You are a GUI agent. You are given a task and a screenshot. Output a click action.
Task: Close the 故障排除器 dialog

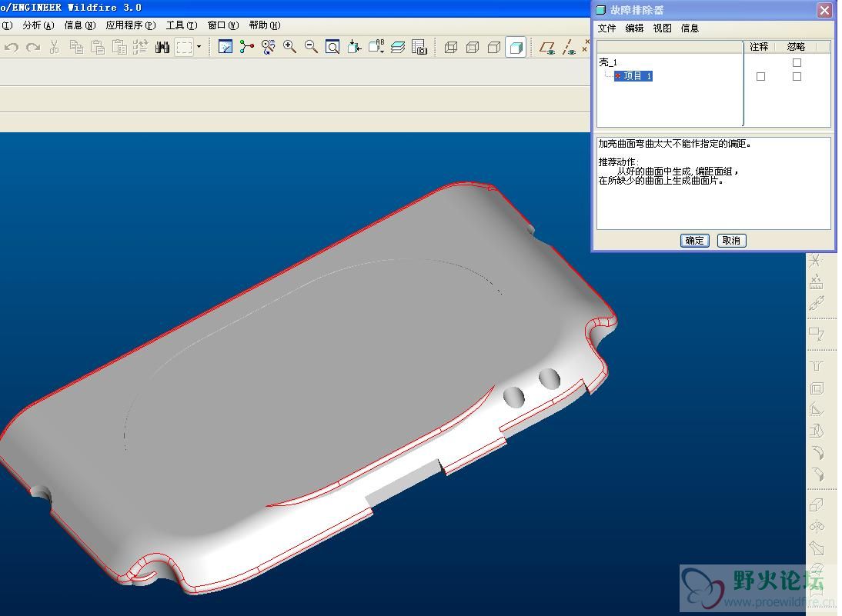824,10
